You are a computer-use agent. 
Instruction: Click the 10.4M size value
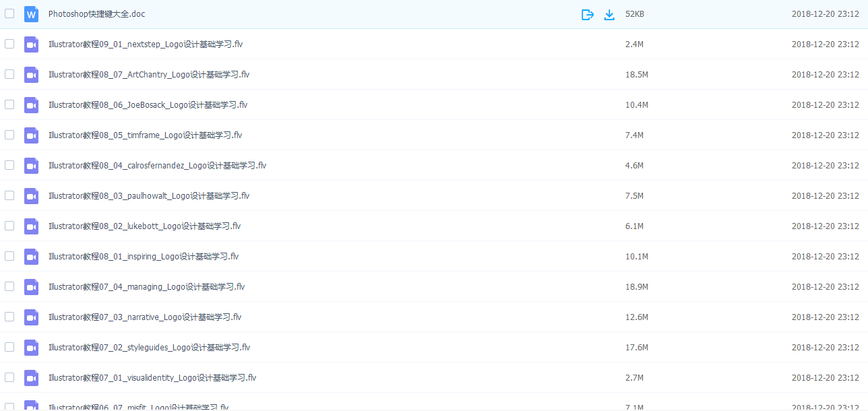coord(637,105)
